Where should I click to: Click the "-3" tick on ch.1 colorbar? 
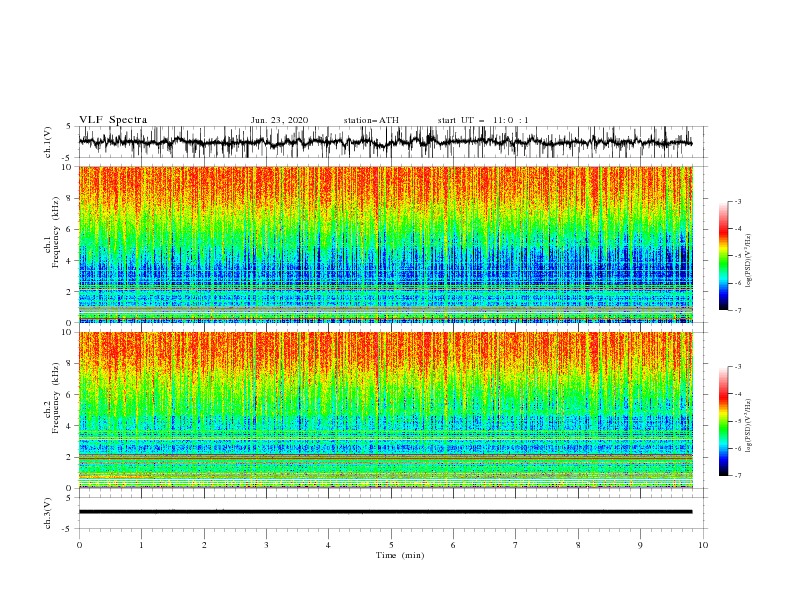coord(738,201)
